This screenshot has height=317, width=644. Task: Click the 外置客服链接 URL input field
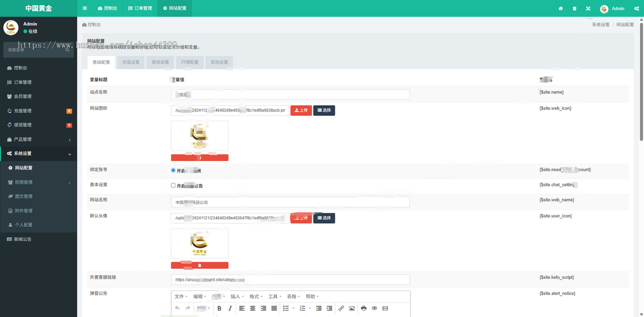(x=290, y=279)
